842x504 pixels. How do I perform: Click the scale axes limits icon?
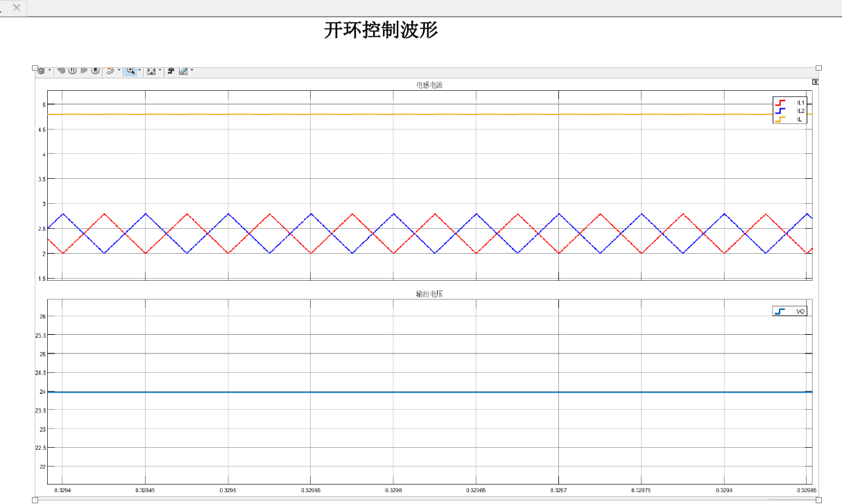[151, 71]
